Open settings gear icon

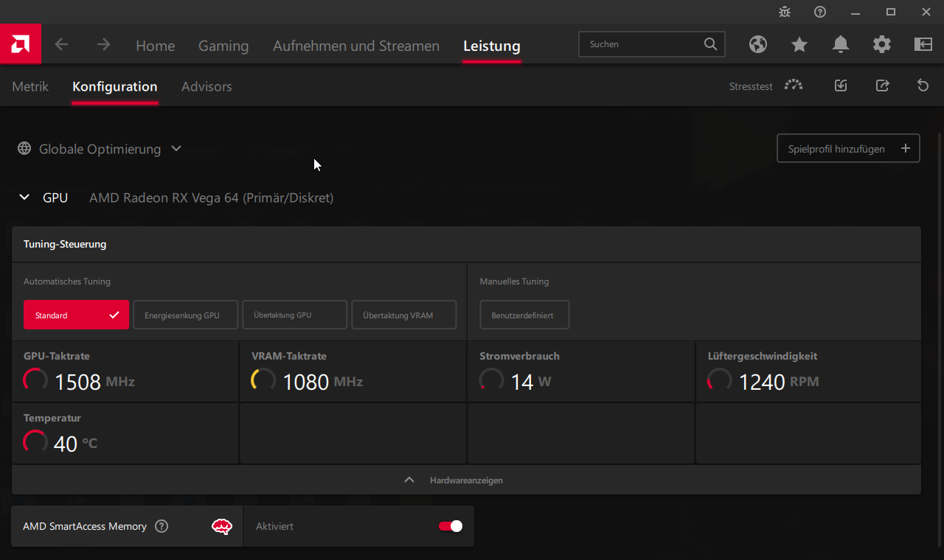tap(882, 45)
